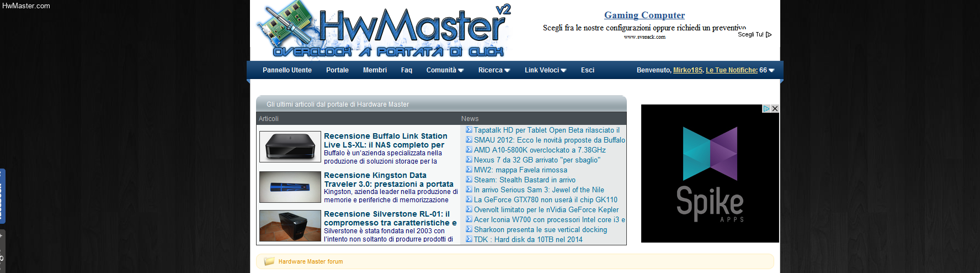
Task: Open AMD A10-5800K overclock news
Action: pyautogui.click(x=540, y=150)
